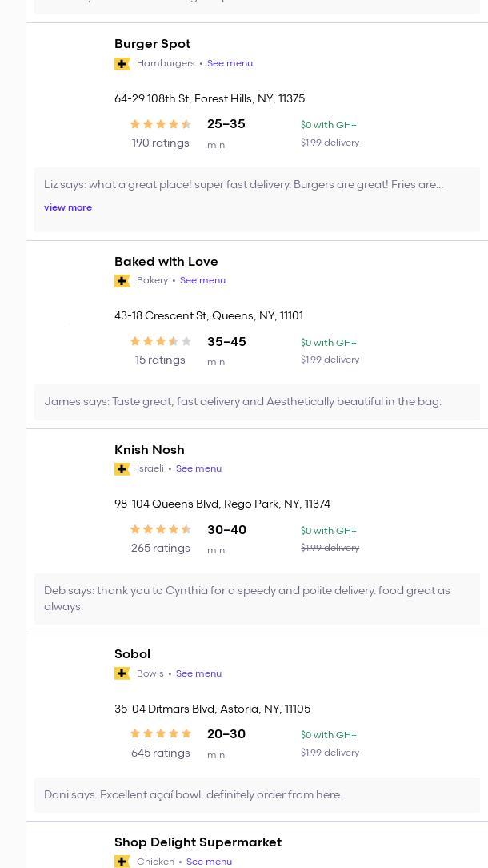Click the GH+ badge icon under Sobol
This screenshot has width=488, height=868.
pyautogui.click(x=122, y=674)
